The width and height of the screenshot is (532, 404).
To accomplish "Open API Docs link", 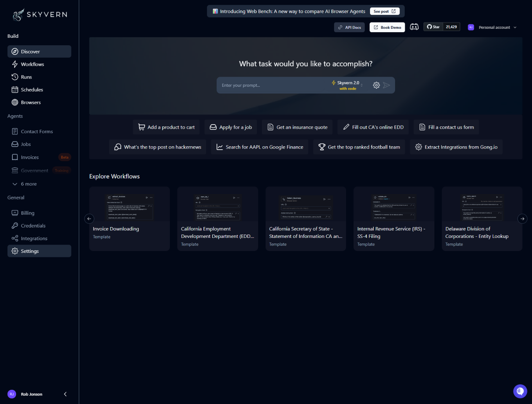I will [349, 27].
